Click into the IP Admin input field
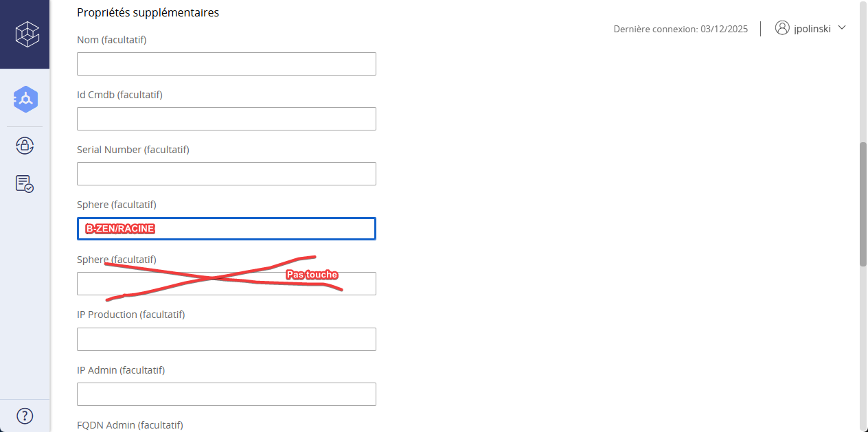The height and width of the screenshot is (432, 868). click(227, 394)
